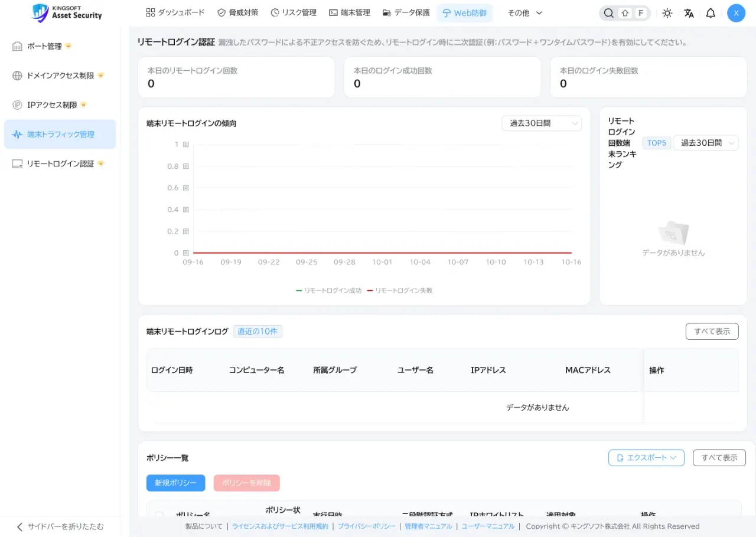Expand the その他 dropdown menu
The width and height of the screenshot is (756, 537).
coord(525,12)
